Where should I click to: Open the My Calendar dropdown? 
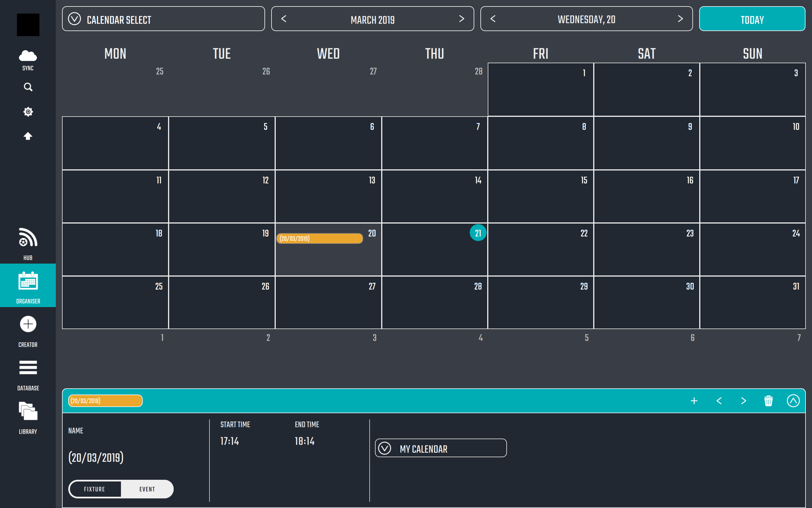point(441,448)
